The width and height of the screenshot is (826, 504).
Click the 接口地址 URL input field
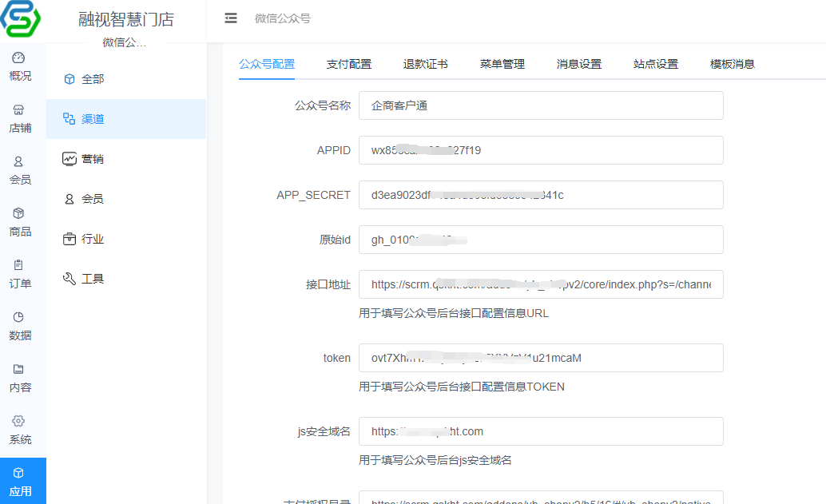coord(541,284)
